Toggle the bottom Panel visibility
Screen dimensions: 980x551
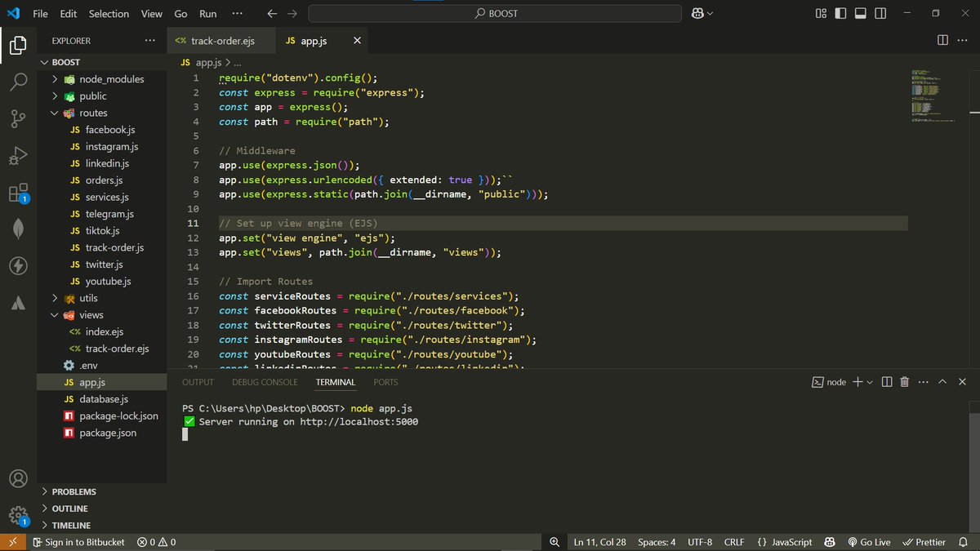(x=861, y=13)
